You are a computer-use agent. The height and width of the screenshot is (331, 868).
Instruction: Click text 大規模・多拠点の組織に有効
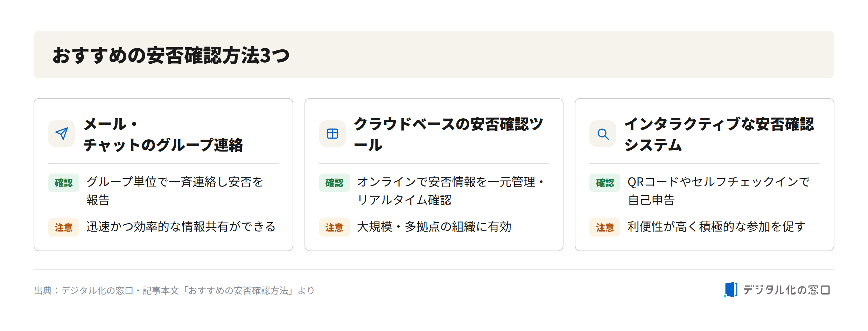(434, 227)
